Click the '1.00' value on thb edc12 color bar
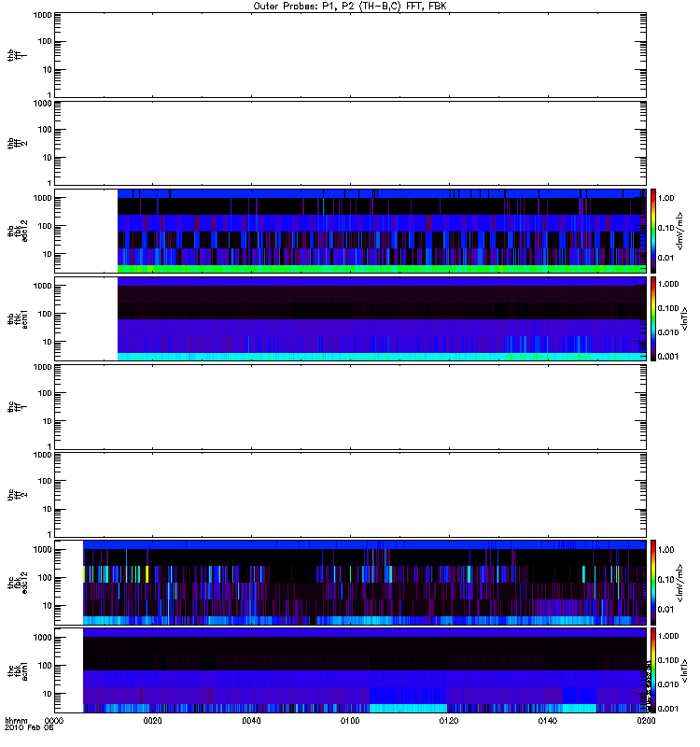This screenshot has height=747, width=700. (x=666, y=198)
